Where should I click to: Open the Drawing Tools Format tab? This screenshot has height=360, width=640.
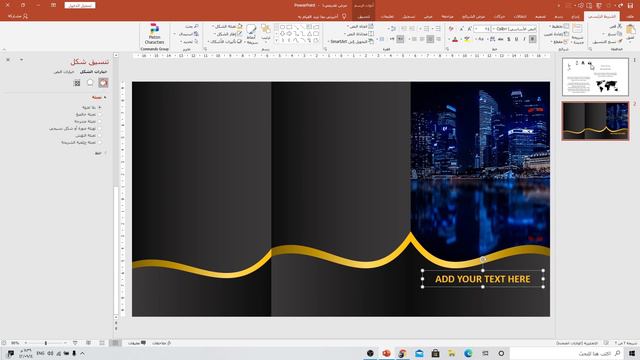click(364, 16)
